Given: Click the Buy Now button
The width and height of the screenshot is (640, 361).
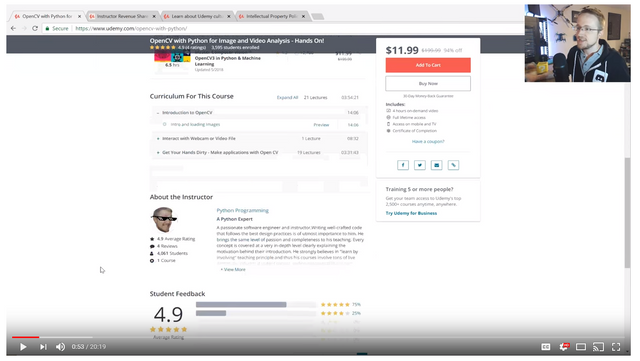Looking at the screenshot, I should point(428,83).
